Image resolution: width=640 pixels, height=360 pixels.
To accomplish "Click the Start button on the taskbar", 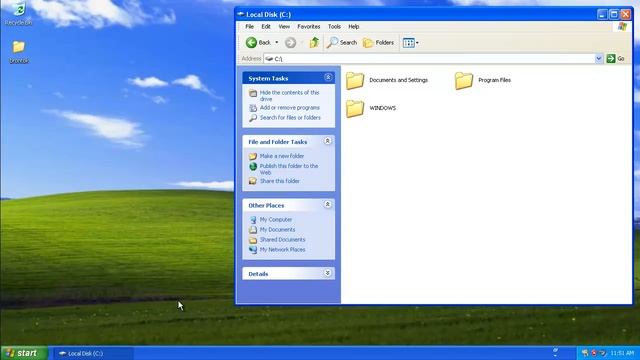I will (x=24, y=353).
